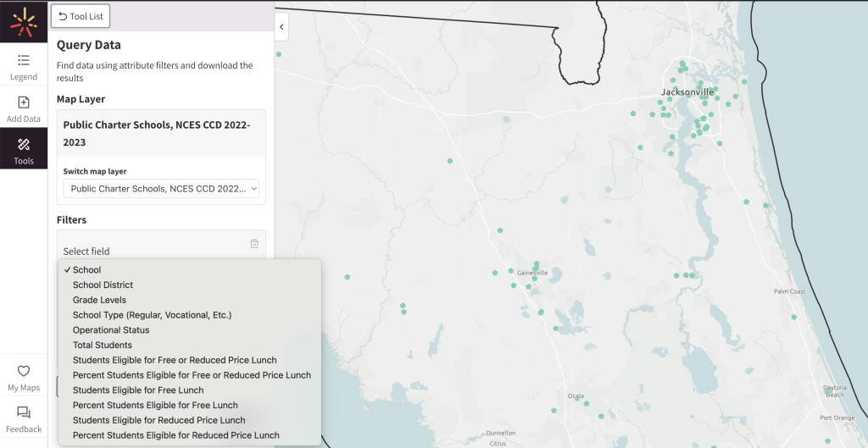This screenshot has width=868, height=448.
Task: Choose Students Eligible for Free Lunch
Action: coord(138,390)
